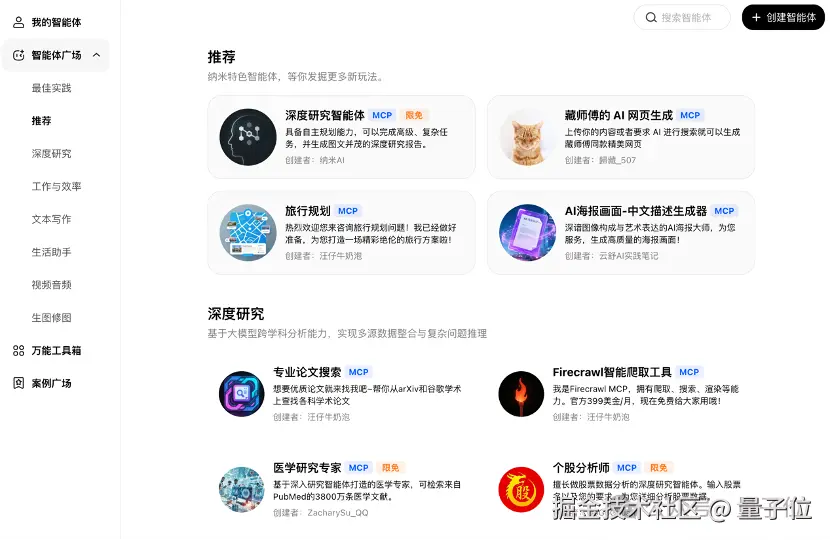Click MCP tag on 深度研究智能体
Screen dimensions: 830x540
tap(382, 115)
